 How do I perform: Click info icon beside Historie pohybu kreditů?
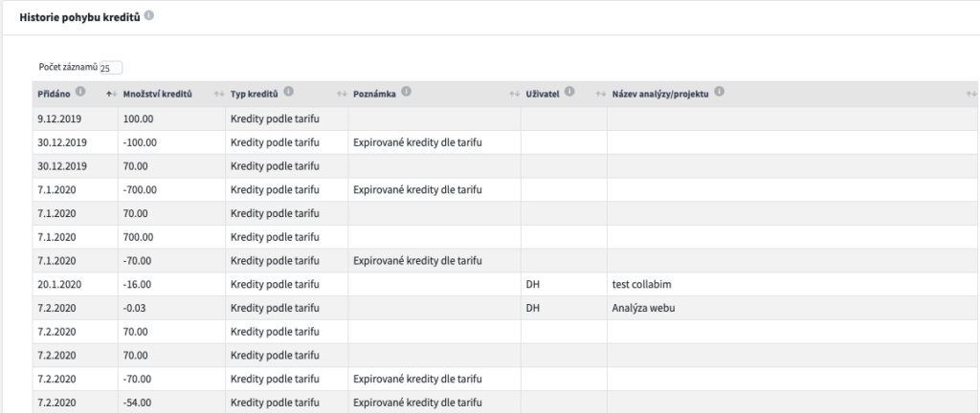tap(148, 16)
